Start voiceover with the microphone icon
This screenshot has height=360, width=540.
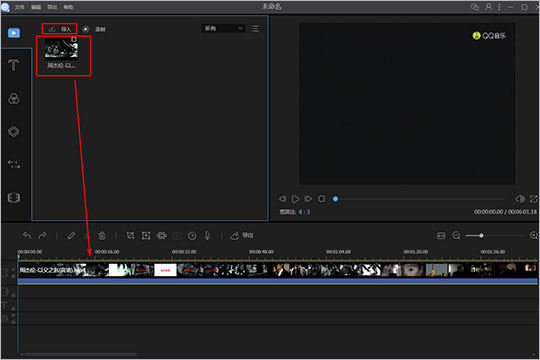(x=207, y=236)
